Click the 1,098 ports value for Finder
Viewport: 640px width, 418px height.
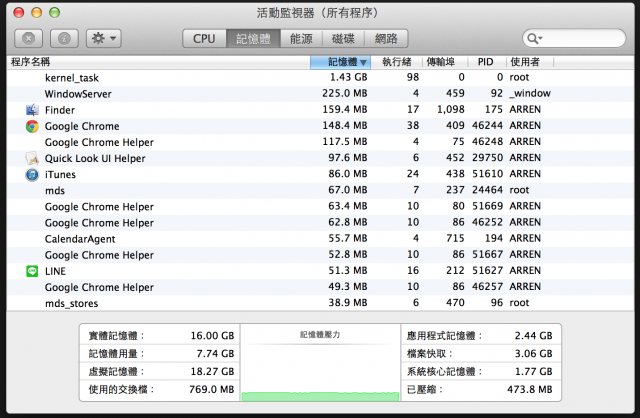pos(451,109)
